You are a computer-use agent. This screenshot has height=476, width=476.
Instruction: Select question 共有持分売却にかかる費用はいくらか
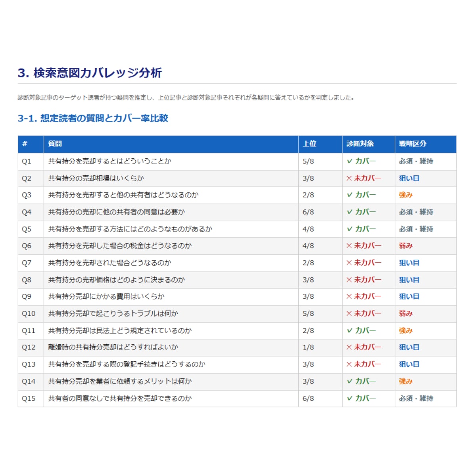tap(106, 297)
